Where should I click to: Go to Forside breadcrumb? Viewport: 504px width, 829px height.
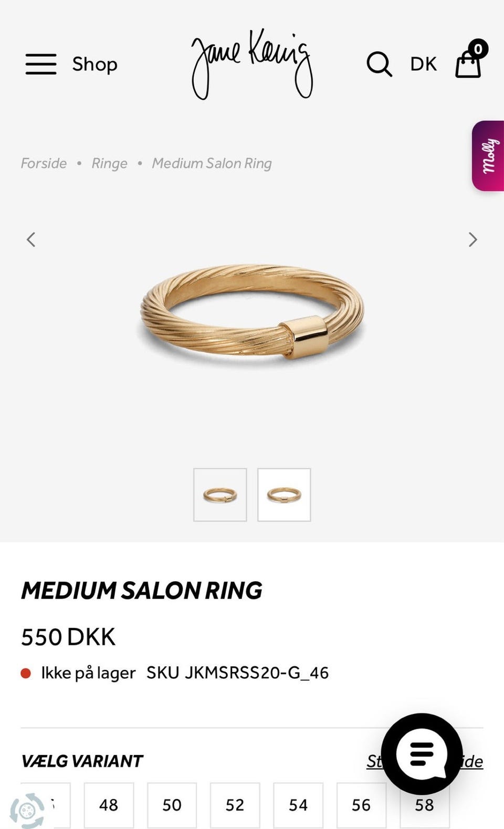(x=44, y=163)
